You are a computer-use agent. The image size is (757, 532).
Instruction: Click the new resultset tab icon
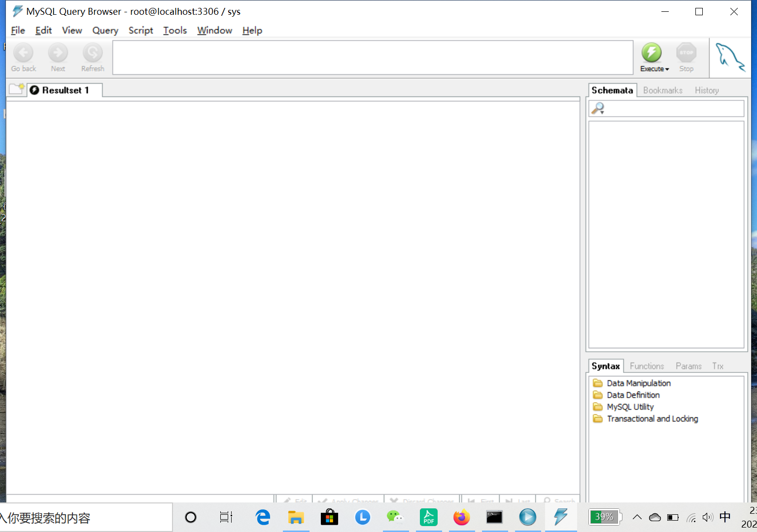point(17,89)
